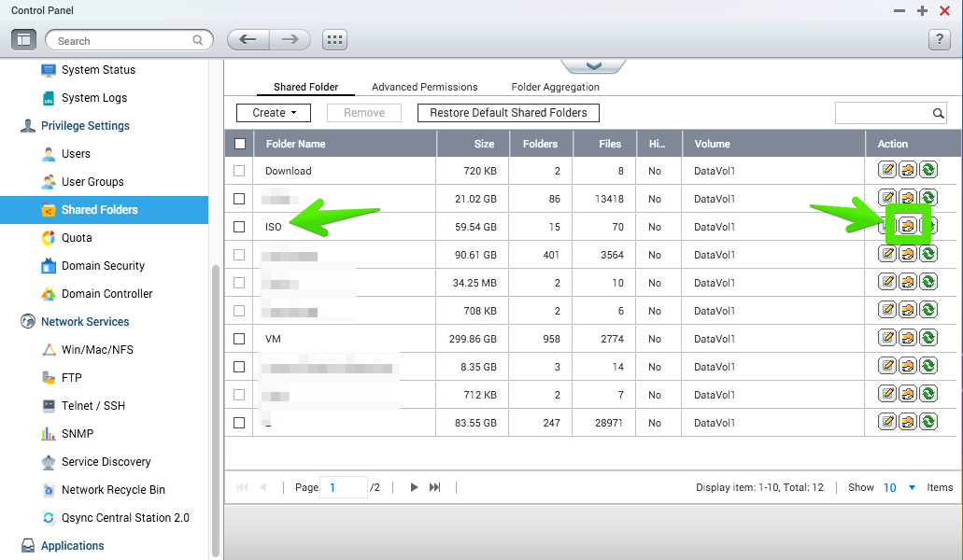Open the help question mark button

click(x=939, y=40)
